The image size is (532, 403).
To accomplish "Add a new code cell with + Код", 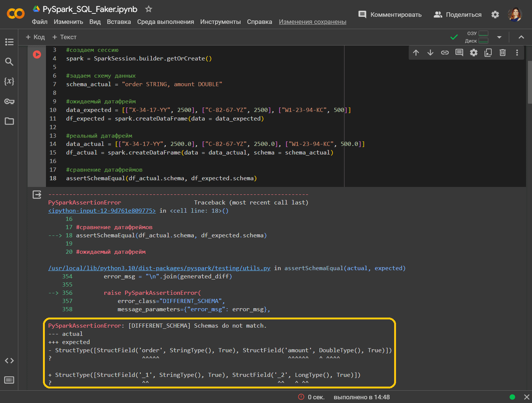I will click(35, 37).
